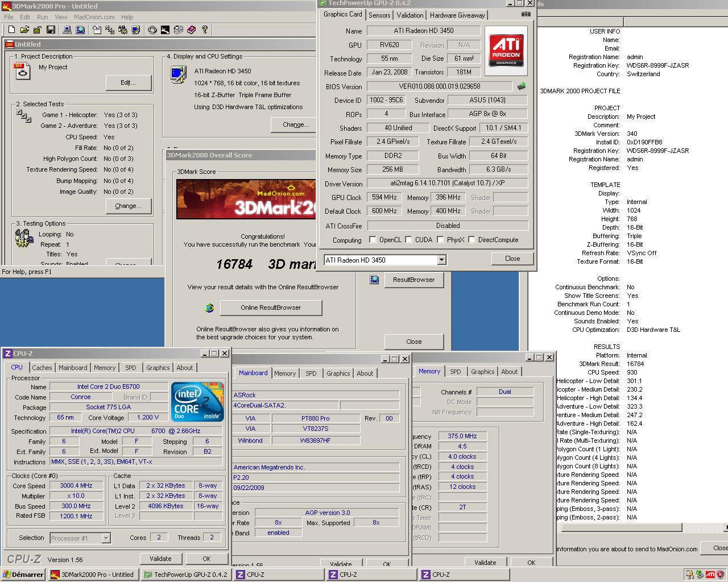Click the purple help book toolbar icon
This screenshot has width=728, height=582.
192,30
